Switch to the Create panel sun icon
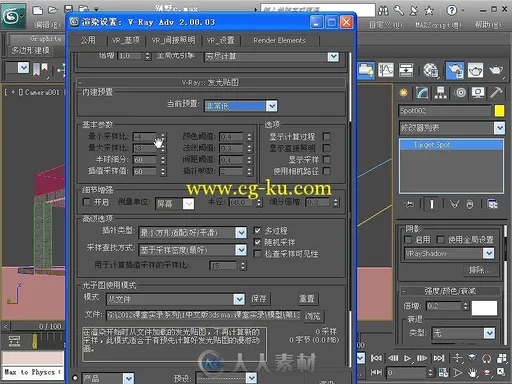This screenshot has height=384, width=512. pos(403,93)
